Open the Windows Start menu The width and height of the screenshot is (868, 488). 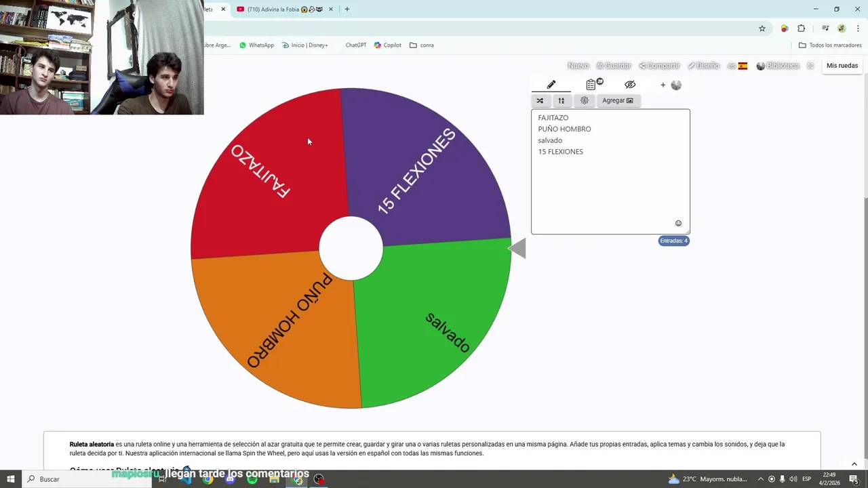click(10, 479)
